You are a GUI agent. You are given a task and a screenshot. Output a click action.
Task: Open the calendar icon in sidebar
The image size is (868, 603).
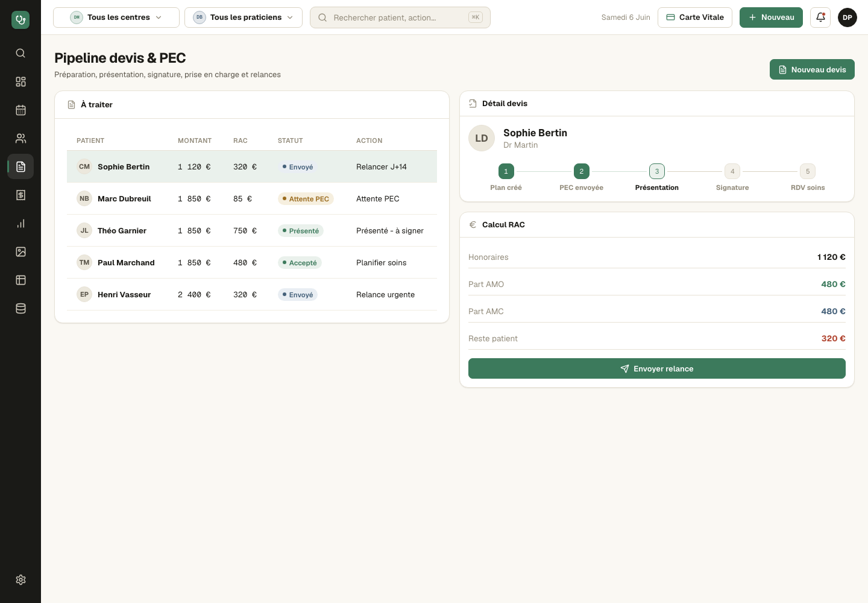(x=20, y=110)
